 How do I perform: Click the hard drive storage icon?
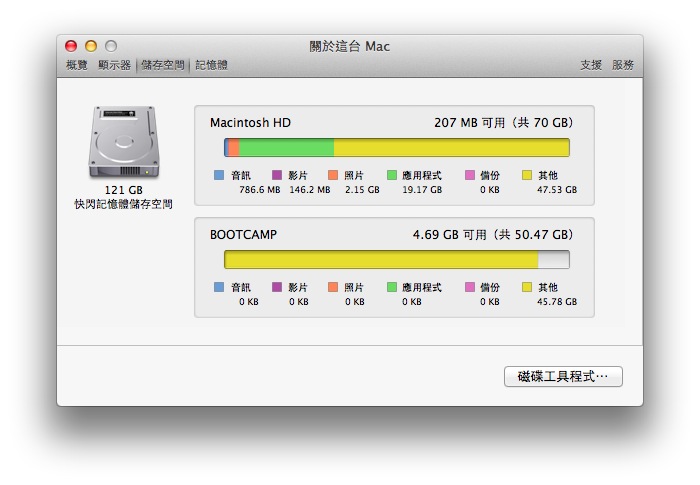123,143
